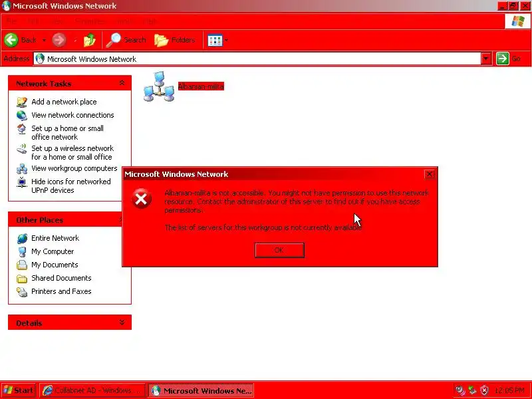This screenshot has height=399, width=532.
Task: Click the home network setup icon
Action: click(x=22, y=129)
